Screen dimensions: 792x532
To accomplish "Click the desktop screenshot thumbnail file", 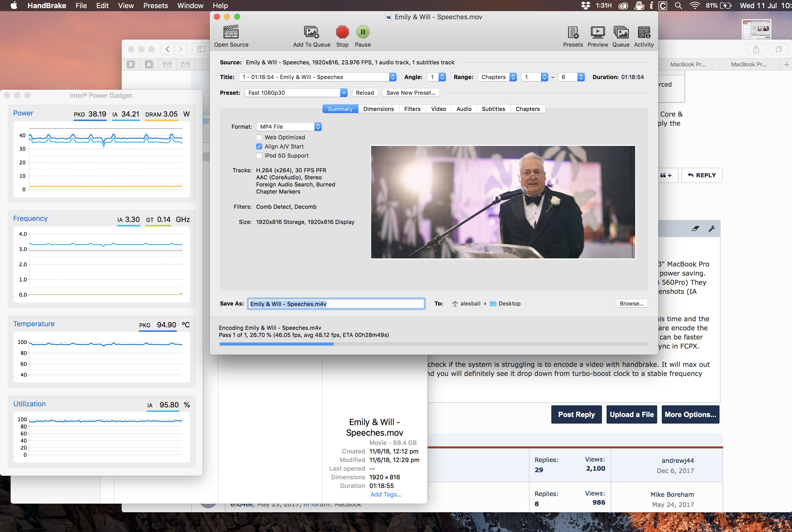I will (756, 30).
